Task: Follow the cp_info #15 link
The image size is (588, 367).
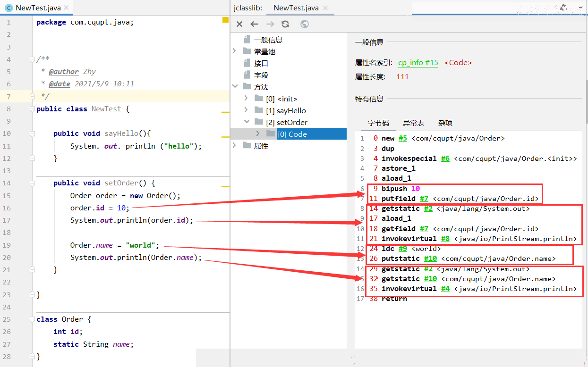Action: pos(418,62)
